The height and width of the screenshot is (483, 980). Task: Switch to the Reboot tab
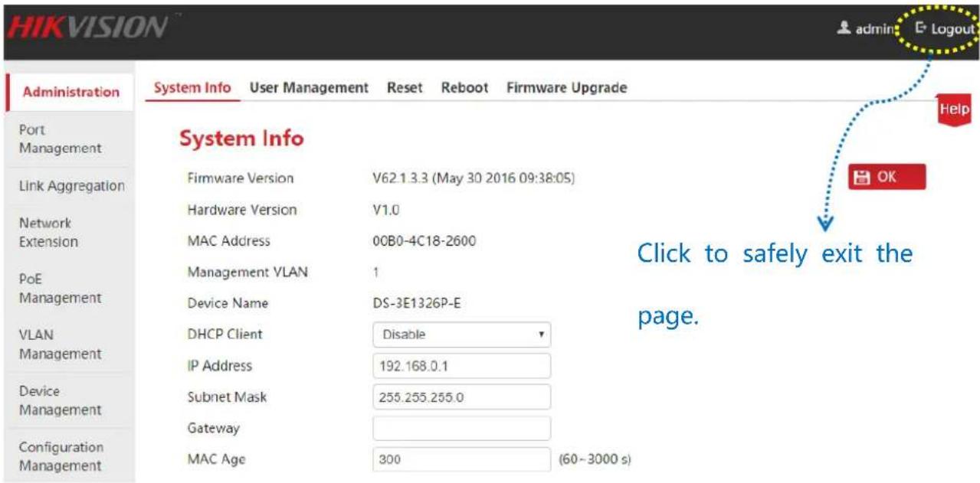[464, 87]
